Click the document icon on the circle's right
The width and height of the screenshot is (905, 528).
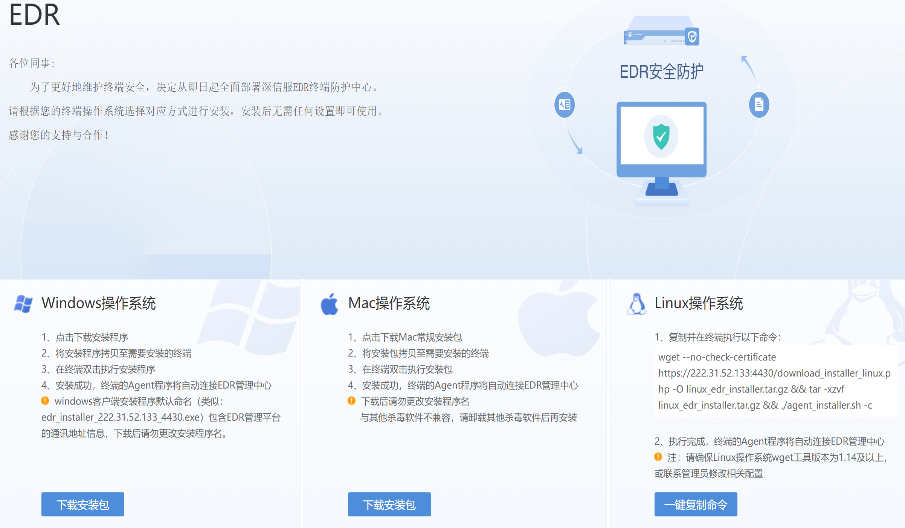[760, 104]
